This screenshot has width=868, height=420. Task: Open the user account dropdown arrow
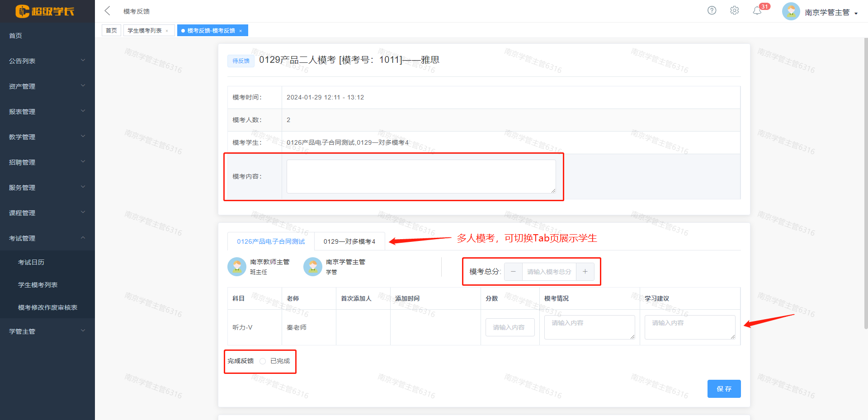856,13
